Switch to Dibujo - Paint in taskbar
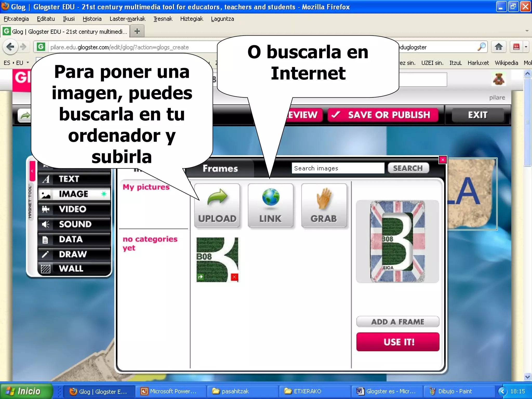 459,391
